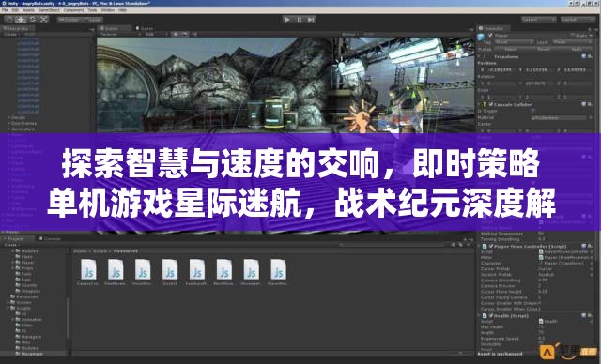Open the Edit menu
The image size is (601, 364).
pos(15,10)
